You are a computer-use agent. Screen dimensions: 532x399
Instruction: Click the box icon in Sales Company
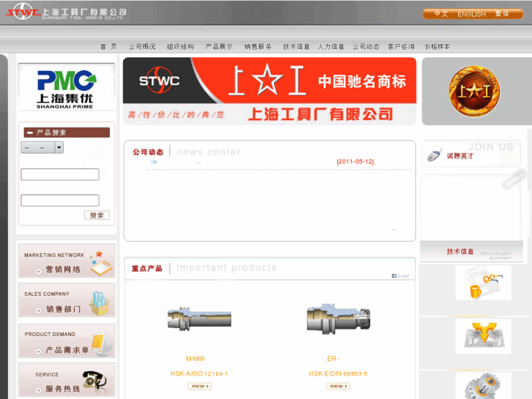click(100, 303)
